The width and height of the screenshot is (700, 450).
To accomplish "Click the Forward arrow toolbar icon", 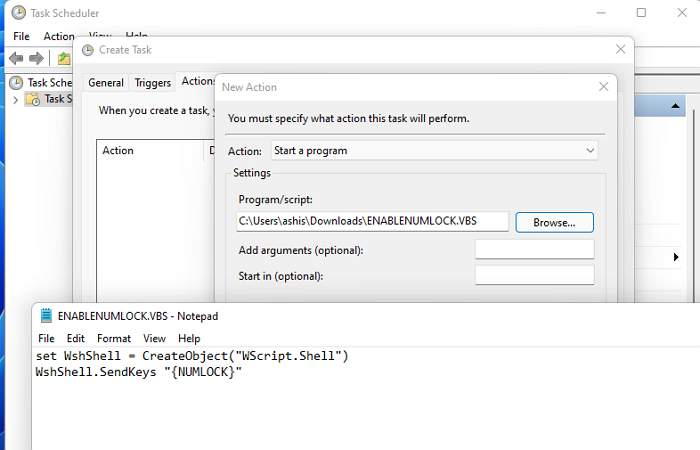I will [x=37, y=58].
